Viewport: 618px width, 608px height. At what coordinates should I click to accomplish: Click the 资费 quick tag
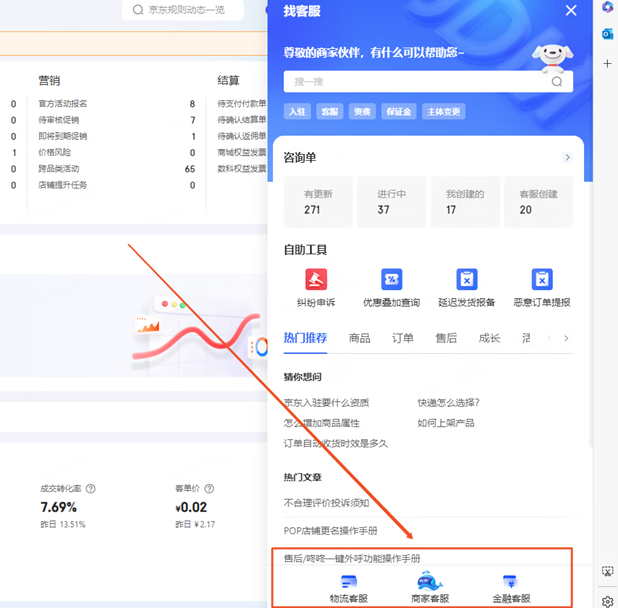362,112
